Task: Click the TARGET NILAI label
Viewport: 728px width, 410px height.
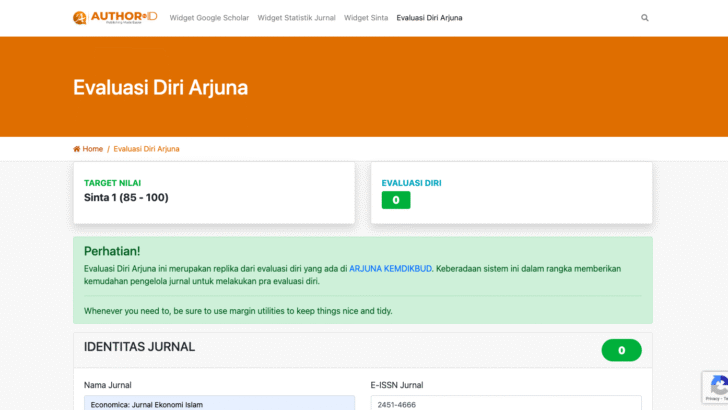Action: [x=112, y=183]
